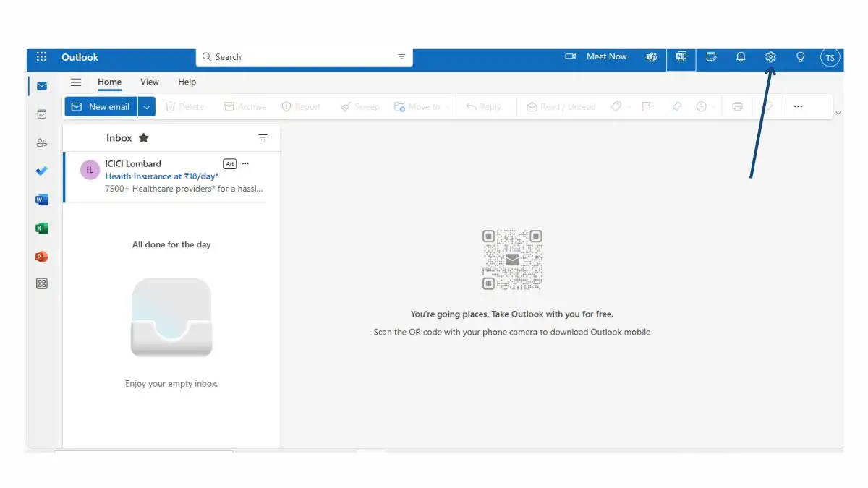The image size is (868, 488).
Task: Click the New email button
Action: point(101,106)
